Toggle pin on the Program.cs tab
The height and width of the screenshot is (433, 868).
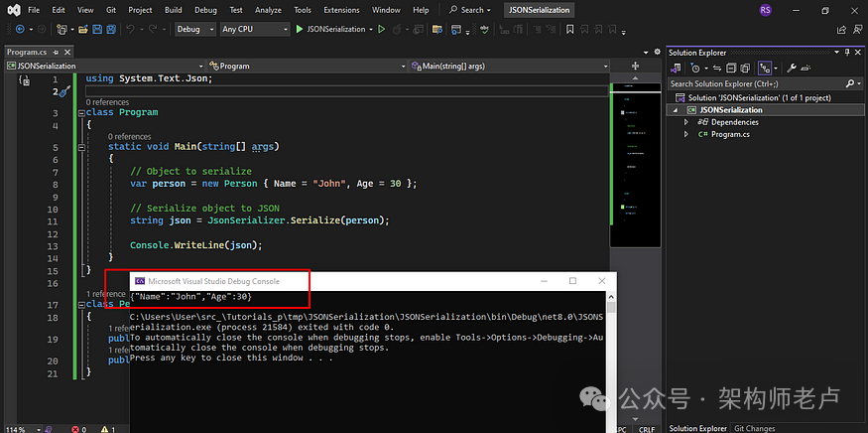click(56, 52)
